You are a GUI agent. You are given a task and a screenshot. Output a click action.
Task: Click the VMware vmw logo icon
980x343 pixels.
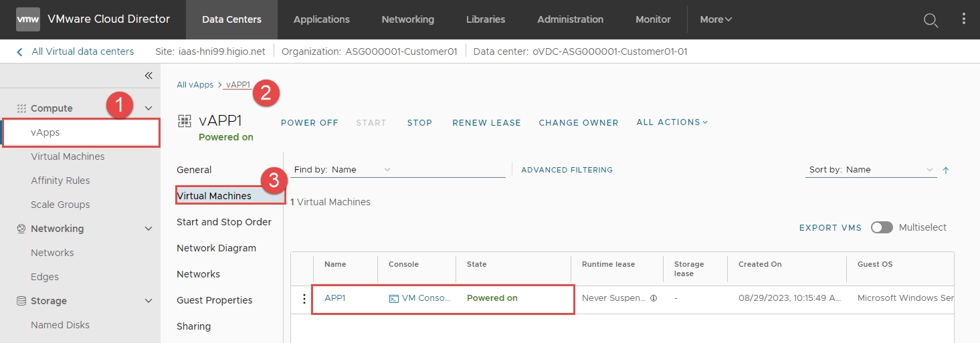pos(28,19)
